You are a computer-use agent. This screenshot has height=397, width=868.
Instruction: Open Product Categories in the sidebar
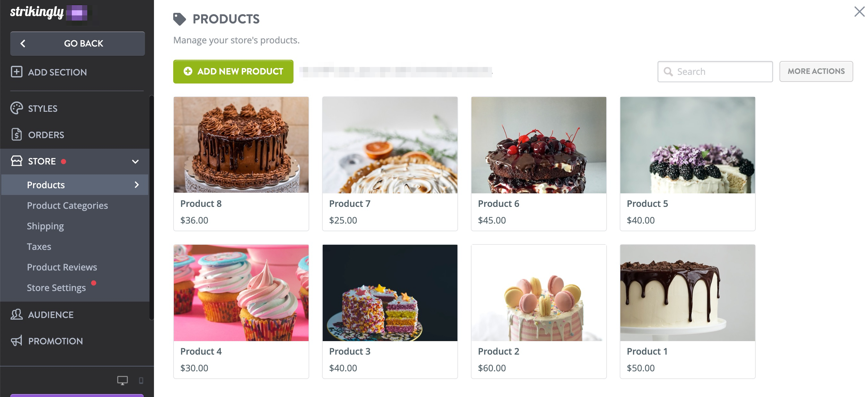pos(67,206)
